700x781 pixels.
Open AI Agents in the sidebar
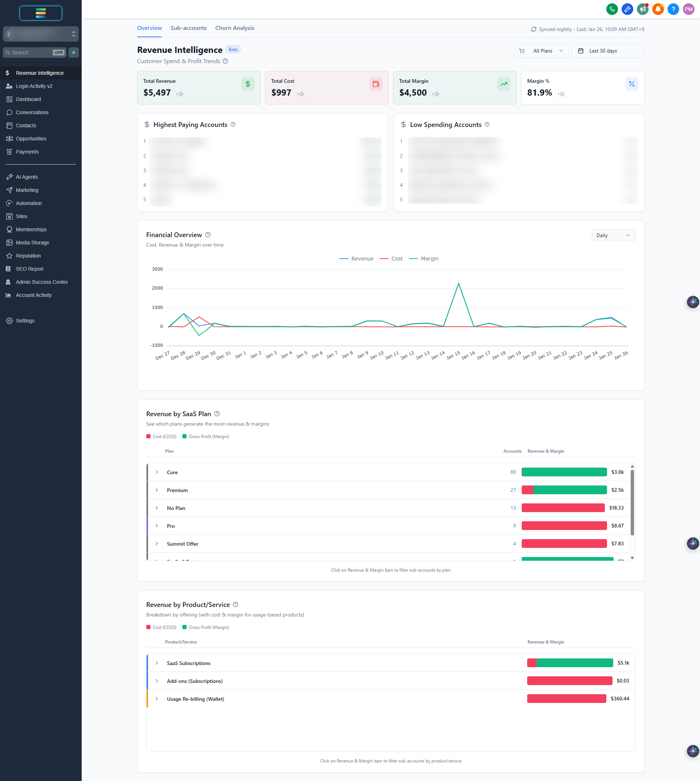tap(27, 177)
